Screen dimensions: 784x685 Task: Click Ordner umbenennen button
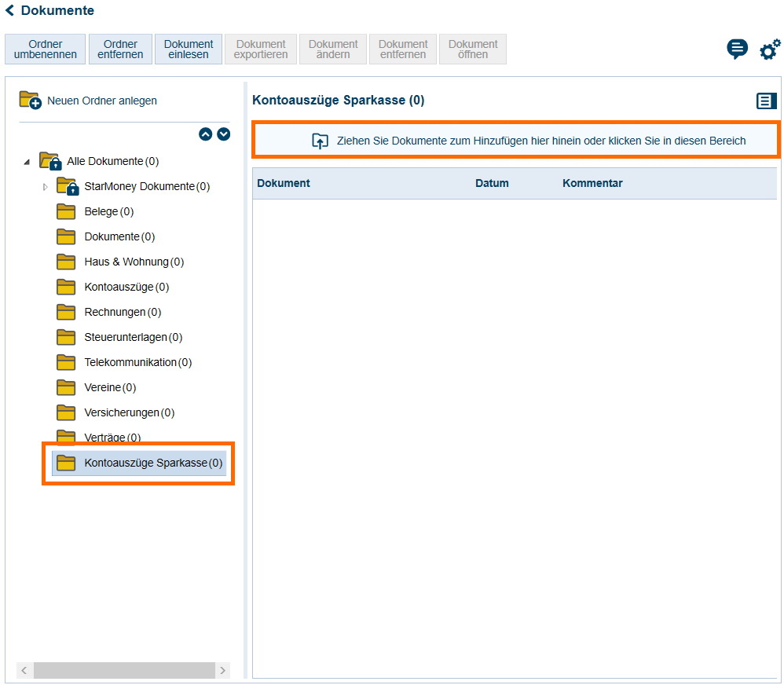pos(46,49)
